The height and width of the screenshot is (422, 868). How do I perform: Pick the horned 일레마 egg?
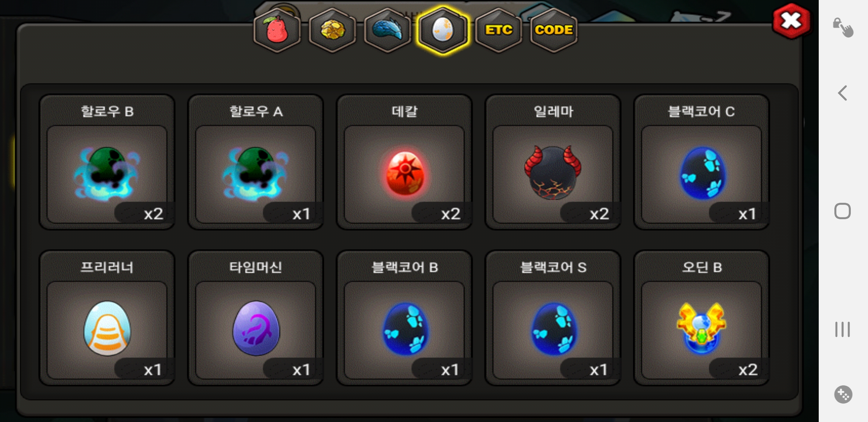point(553,162)
